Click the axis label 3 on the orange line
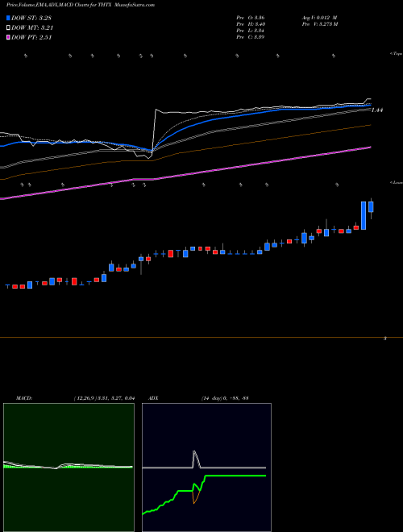This screenshot has width=403, height=532. pyautogui.click(x=385, y=339)
